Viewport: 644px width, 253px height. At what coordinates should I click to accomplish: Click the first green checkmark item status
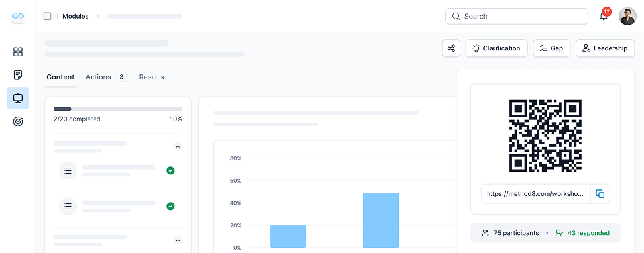coord(170,171)
